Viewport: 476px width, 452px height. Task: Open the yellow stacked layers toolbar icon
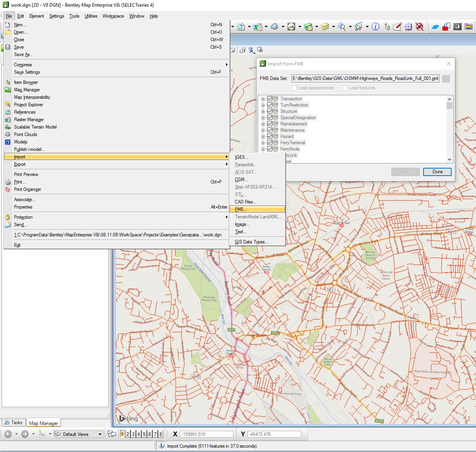[325, 27]
